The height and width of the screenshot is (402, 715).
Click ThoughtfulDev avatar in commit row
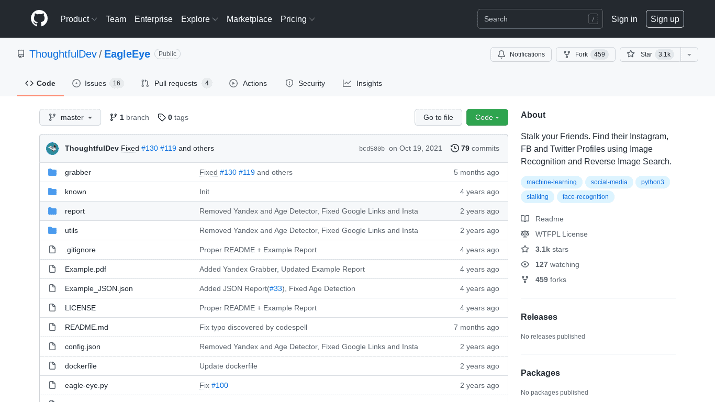52,148
